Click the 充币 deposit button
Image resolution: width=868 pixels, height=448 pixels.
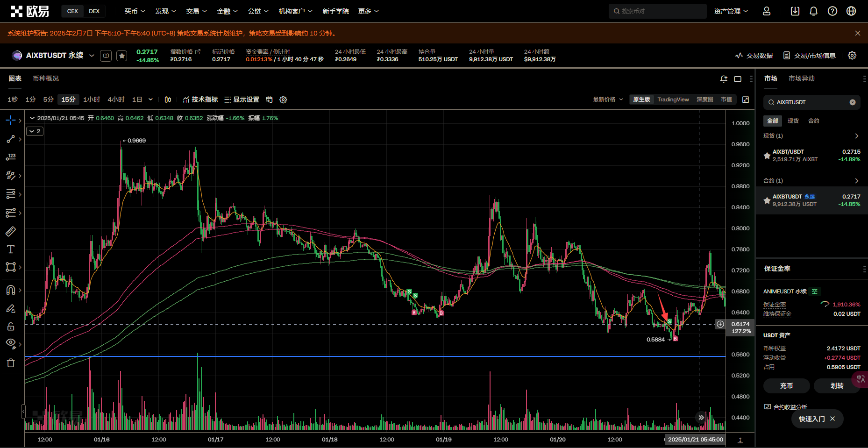tap(786, 386)
